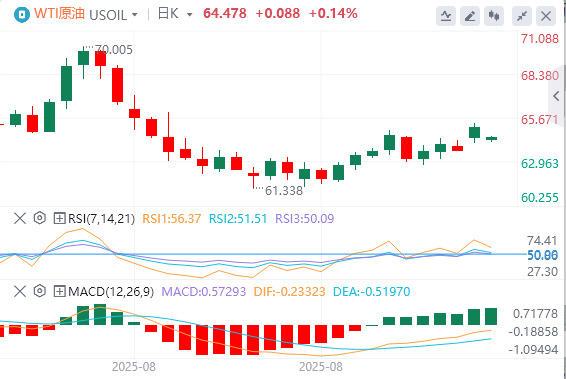
Task: Open the candlestick indicator settings icon
Action: [x=494, y=16]
